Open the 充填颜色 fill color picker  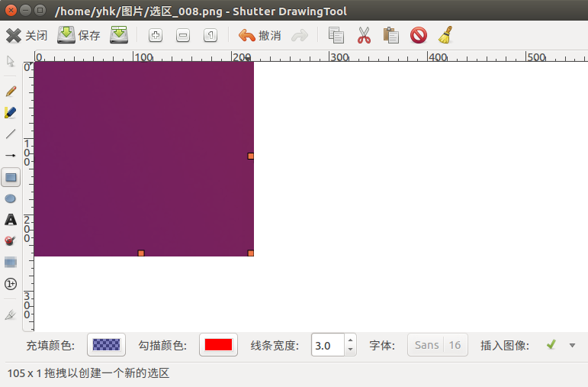pyautogui.click(x=106, y=344)
